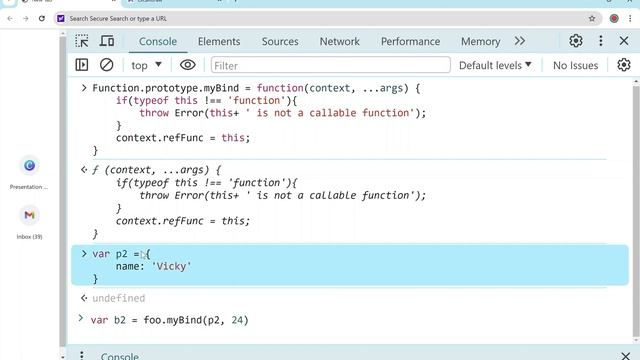This screenshot has width=640, height=360.
Task: Toggle the console sidebar icon
Action: pos(82,65)
